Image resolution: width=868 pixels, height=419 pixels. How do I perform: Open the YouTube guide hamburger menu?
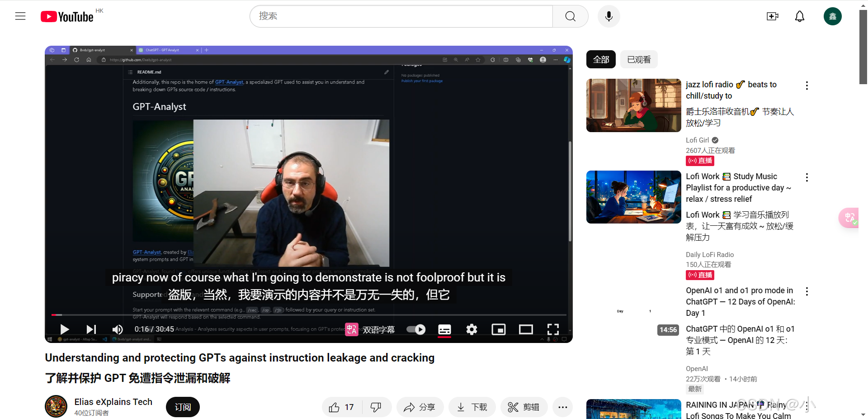pyautogui.click(x=20, y=16)
